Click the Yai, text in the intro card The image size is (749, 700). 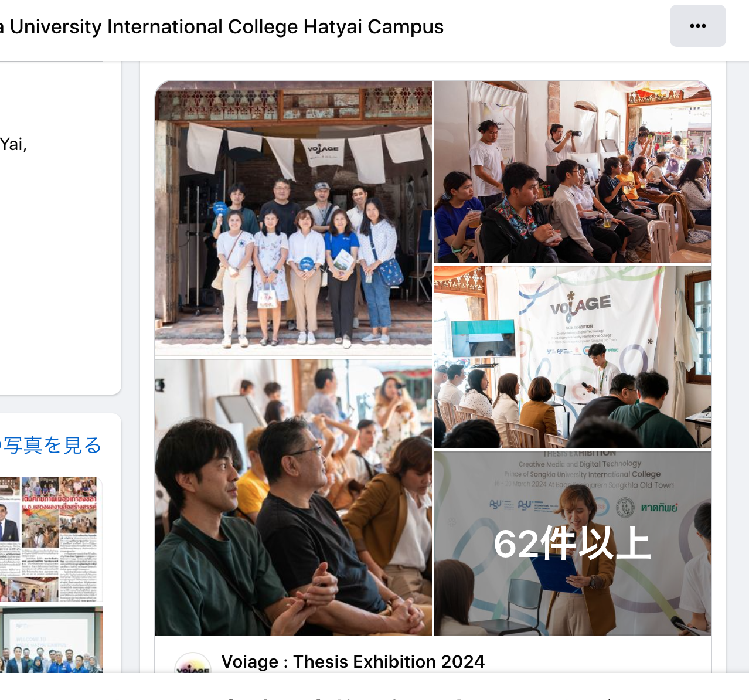coord(13,144)
